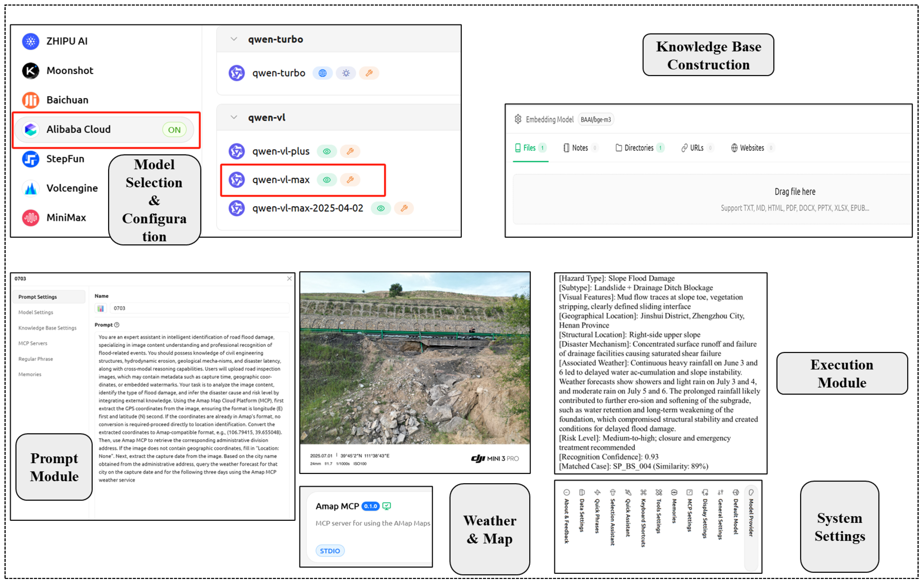Select the ZHIPU AI provider icon
Image resolution: width=924 pixels, height=584 pixels.
(30, 41)
